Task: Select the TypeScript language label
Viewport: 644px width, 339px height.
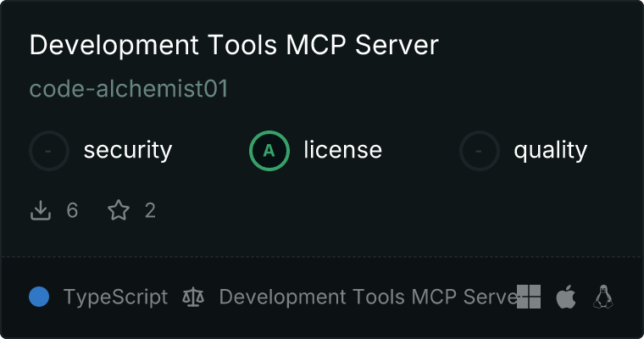Action: [x=115, y=297]
